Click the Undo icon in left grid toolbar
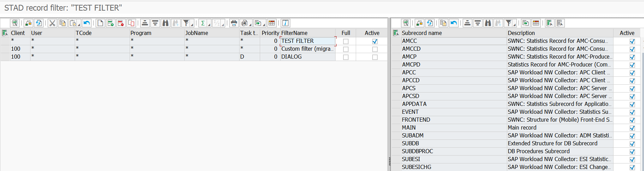The height and width of the screenshot is (171, 644). [x=87, y=23]
